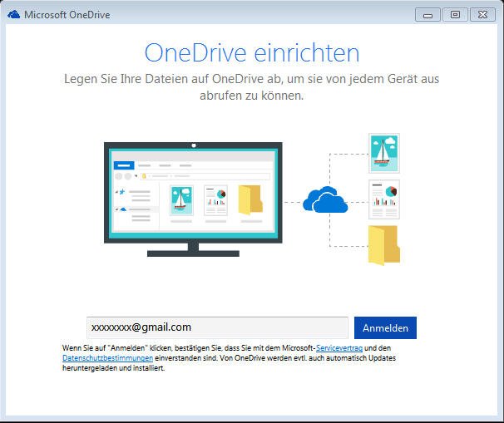Click the OneDrive cloud icon in title bar
504x423 pixels.
coord(14,14)
